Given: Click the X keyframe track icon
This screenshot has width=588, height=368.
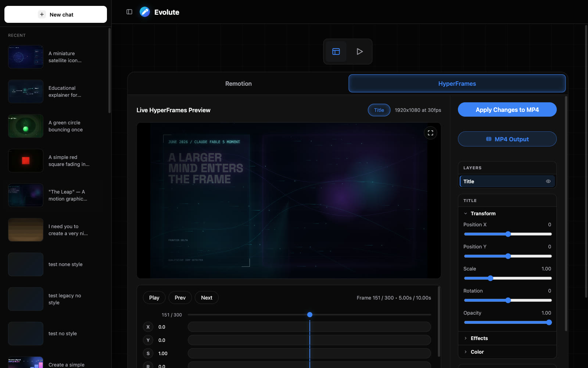Looking at the screenshot, I should [x=148, y=327].
